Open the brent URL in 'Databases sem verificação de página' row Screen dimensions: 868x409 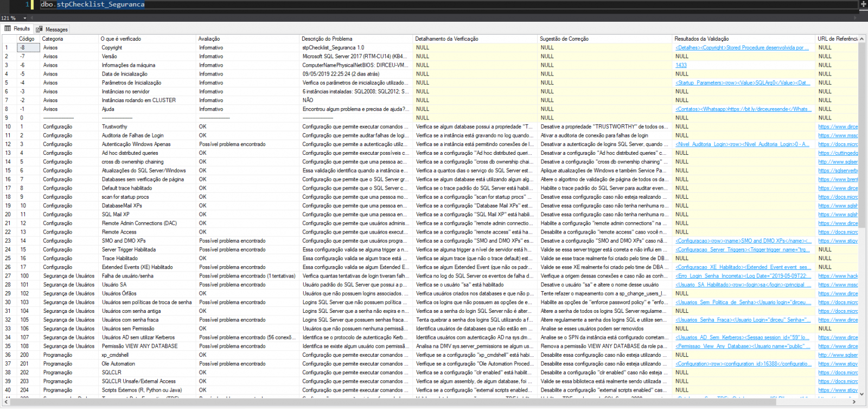click(x=838, y=179)
